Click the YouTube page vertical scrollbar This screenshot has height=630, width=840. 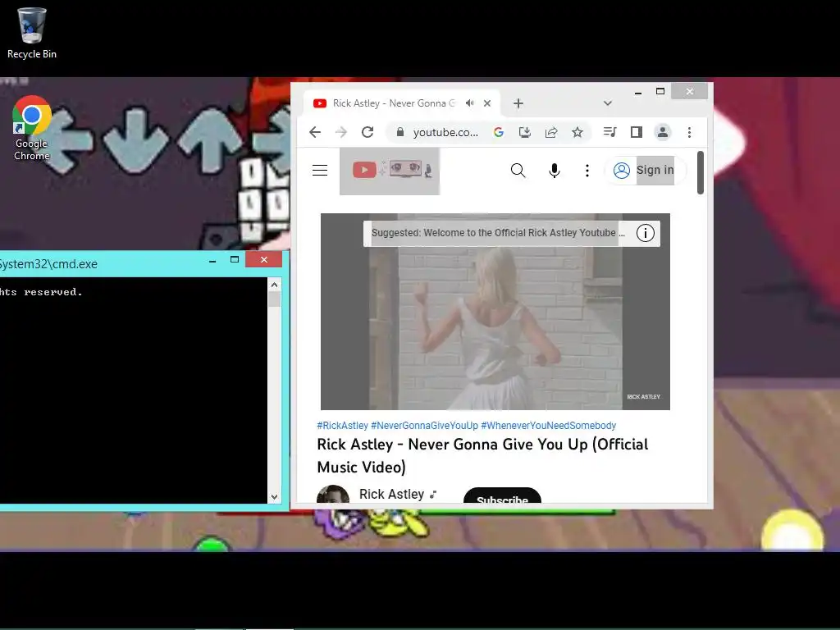tap(701, 172)
